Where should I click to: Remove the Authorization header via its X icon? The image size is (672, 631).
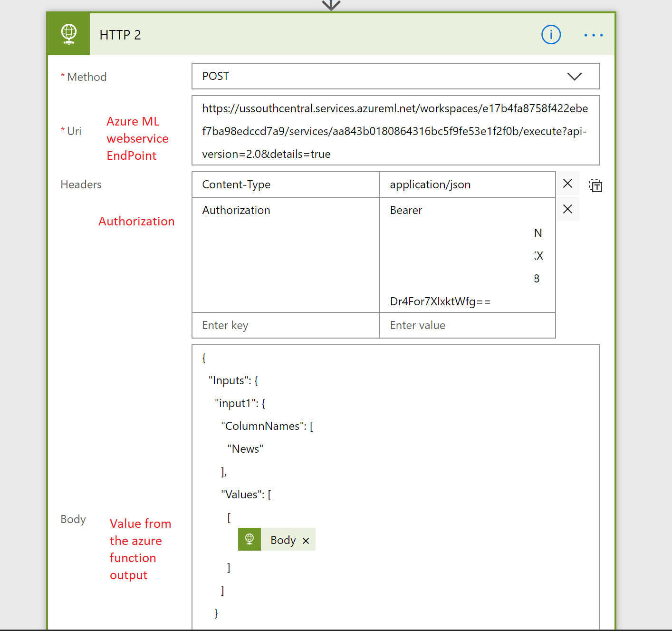click(x=567, y=209)
